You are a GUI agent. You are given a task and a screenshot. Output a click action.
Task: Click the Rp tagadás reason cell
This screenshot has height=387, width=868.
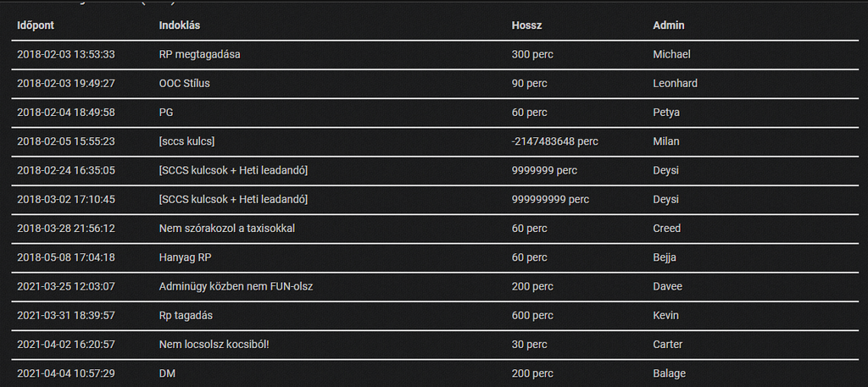coord(185,315)
